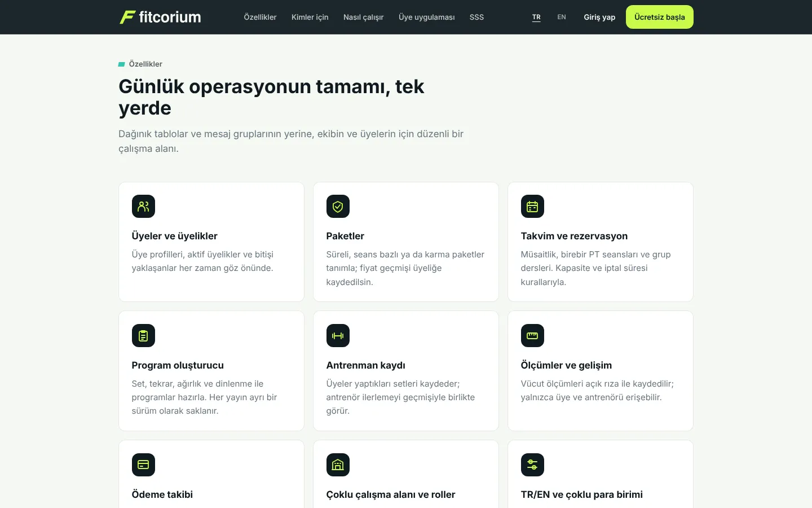This screenshot has width=812, height=508.
Task: Click the description starting Müsaitlik, birebir PT
Action: 595,268
